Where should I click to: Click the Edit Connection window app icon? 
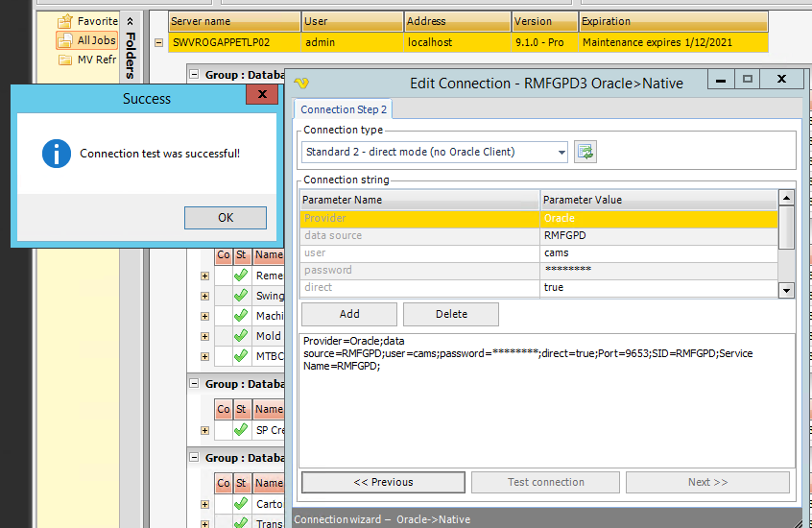(x=303, y=83)
